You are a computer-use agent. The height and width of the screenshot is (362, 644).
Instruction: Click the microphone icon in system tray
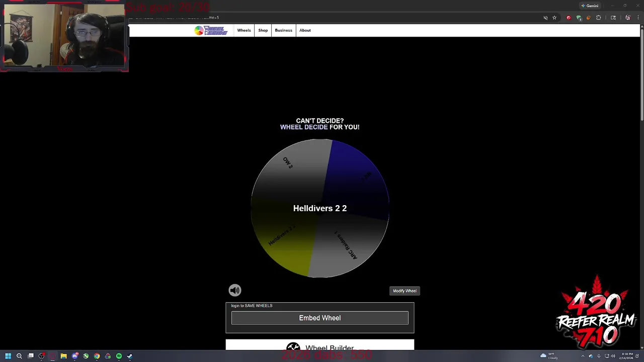[599, 356]
